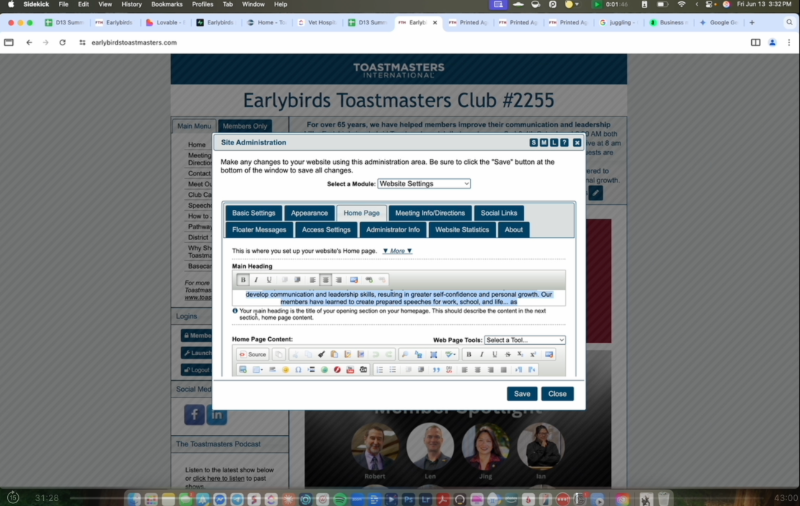The height and width of the screenshot is (506, 800).
Task: Click the green globe icon
Action: [x=324, y=369]
